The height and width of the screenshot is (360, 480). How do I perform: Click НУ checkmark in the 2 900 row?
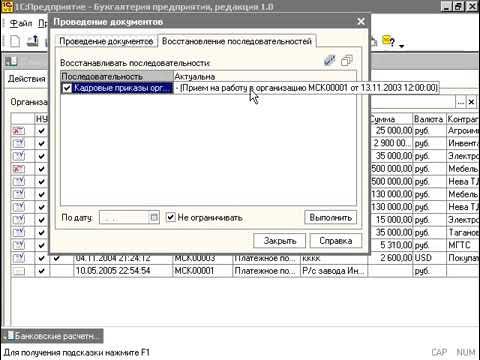point(41,143)
